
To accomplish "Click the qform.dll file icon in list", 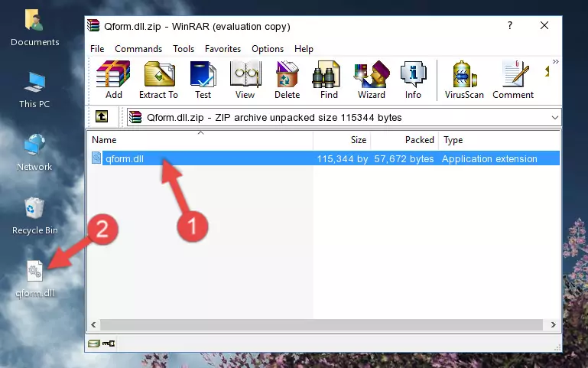I will (x=96, y=158).
